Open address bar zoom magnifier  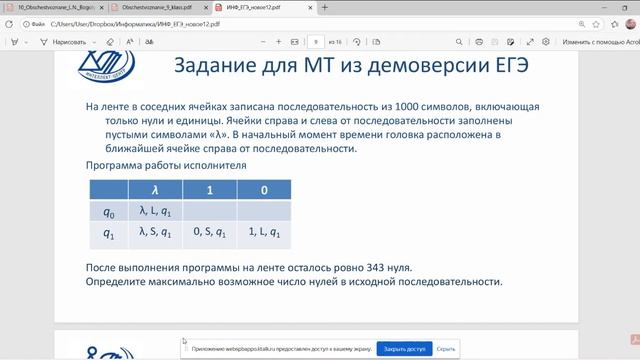(582, 24)
